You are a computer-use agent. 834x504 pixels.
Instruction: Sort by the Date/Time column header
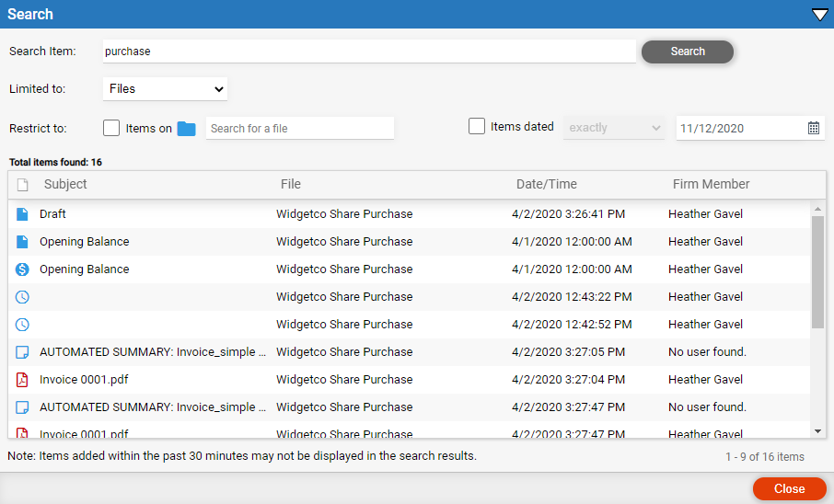[546, 185]
